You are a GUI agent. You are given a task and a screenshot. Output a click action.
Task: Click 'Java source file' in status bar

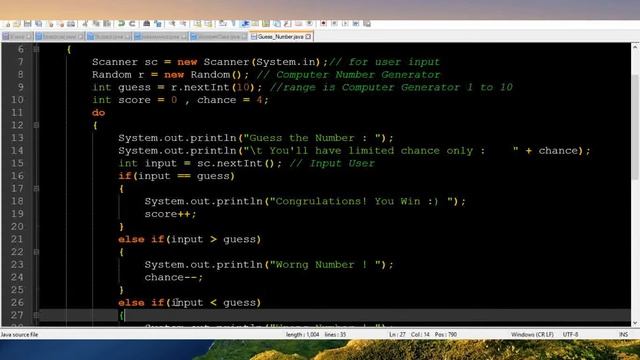(19, 334)
